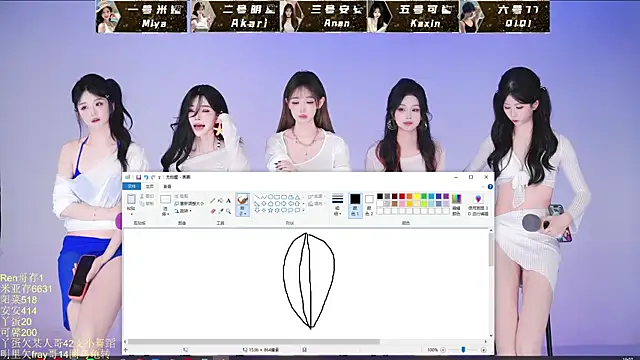Open Paint help question mark icon
Screen dimensions: 640x360
(x=490, y=187)
